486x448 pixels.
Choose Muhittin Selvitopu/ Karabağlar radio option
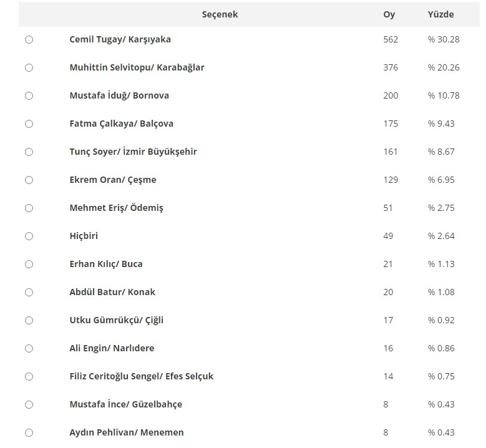[x=29, y=68]
